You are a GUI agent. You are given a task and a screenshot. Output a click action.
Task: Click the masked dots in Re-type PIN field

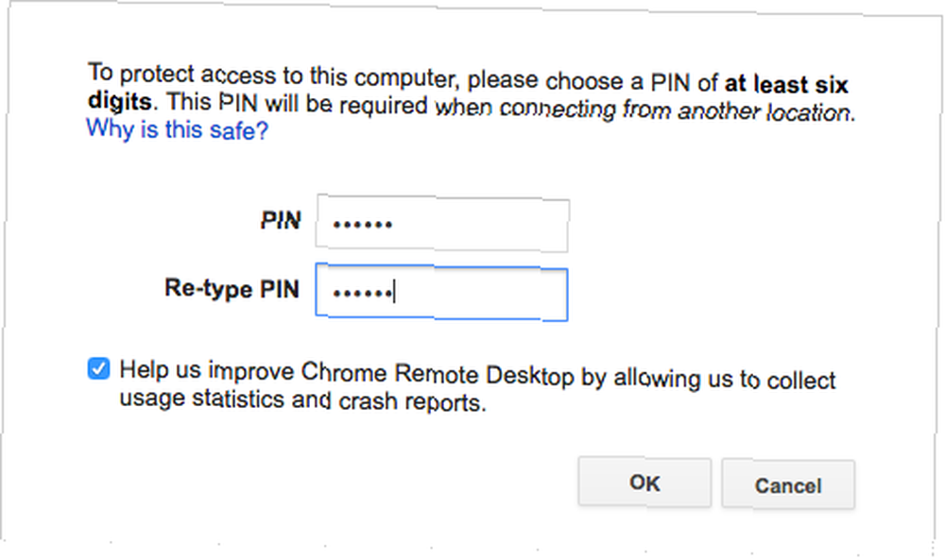[x=363, y=294]
